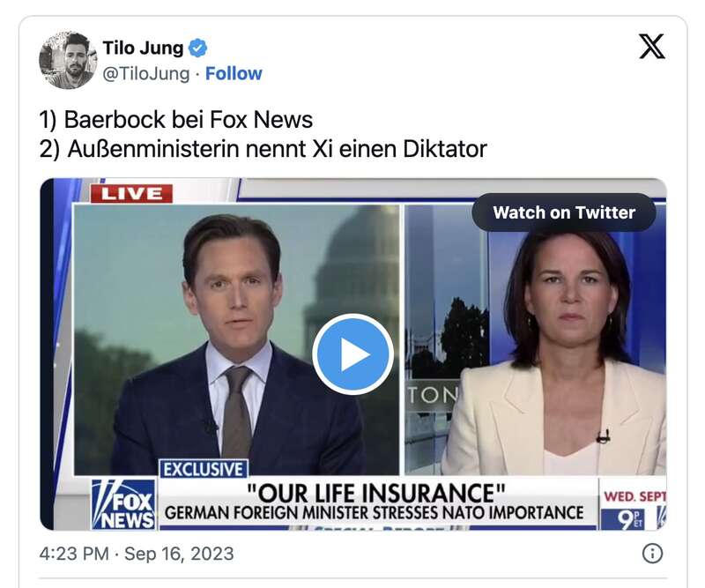This screenshot has width=705, height=588.
Task: Open Tilo Jung's profile picture
Action: 68,60
